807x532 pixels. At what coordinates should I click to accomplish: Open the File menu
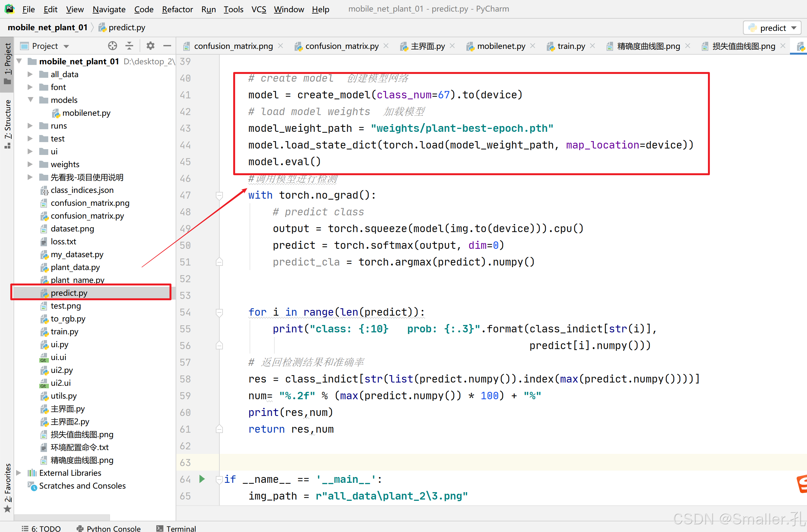[x=29, y=9]
